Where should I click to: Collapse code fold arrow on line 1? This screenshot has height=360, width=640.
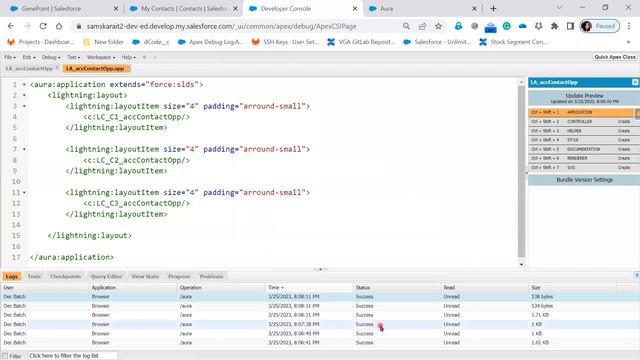pos(24,84)
